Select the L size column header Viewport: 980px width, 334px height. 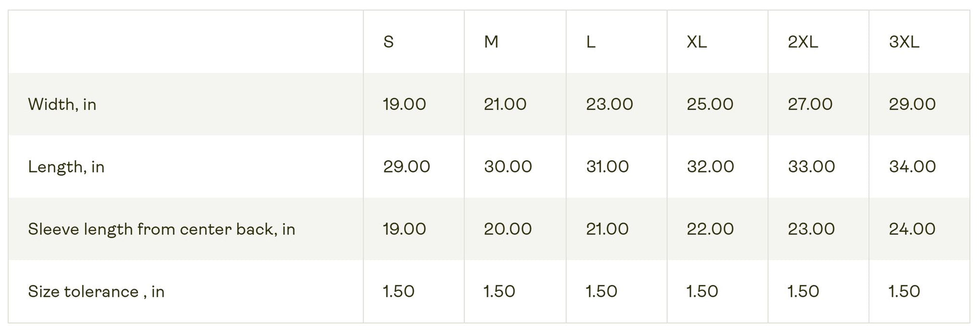[591, 42]
